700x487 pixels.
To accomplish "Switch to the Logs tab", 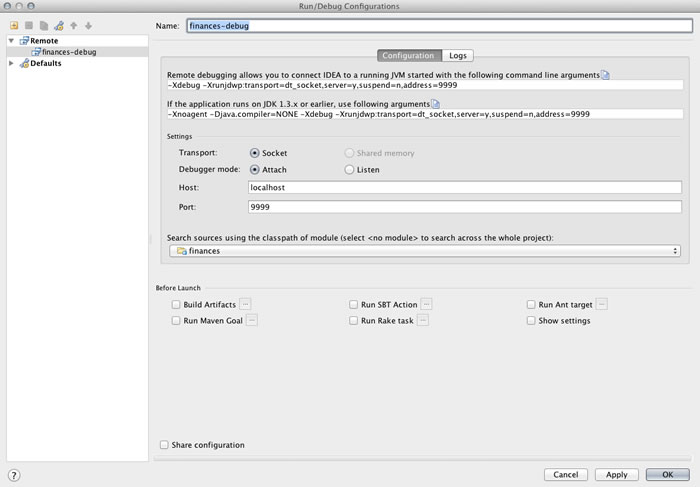I will click(457, 56).
